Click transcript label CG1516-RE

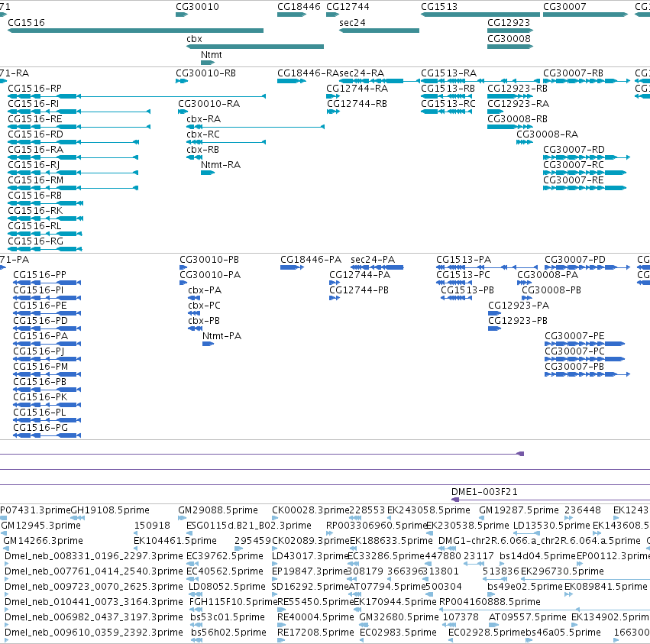[35, 119]
